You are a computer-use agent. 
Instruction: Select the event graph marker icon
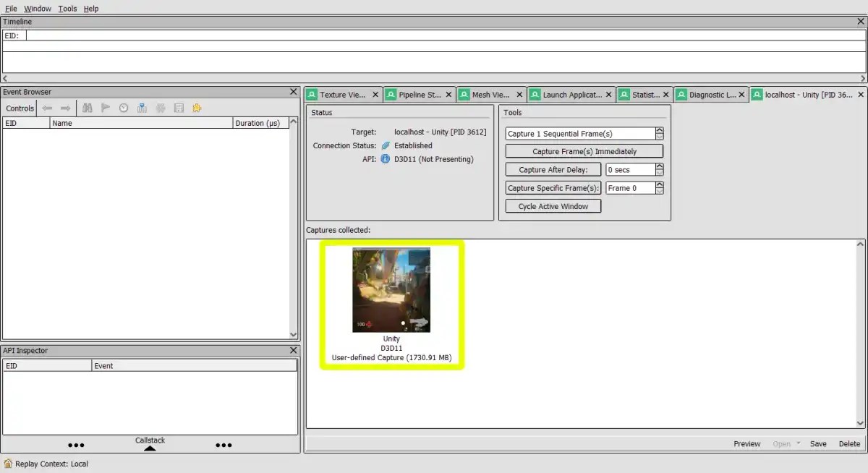[x=142, y=108]
